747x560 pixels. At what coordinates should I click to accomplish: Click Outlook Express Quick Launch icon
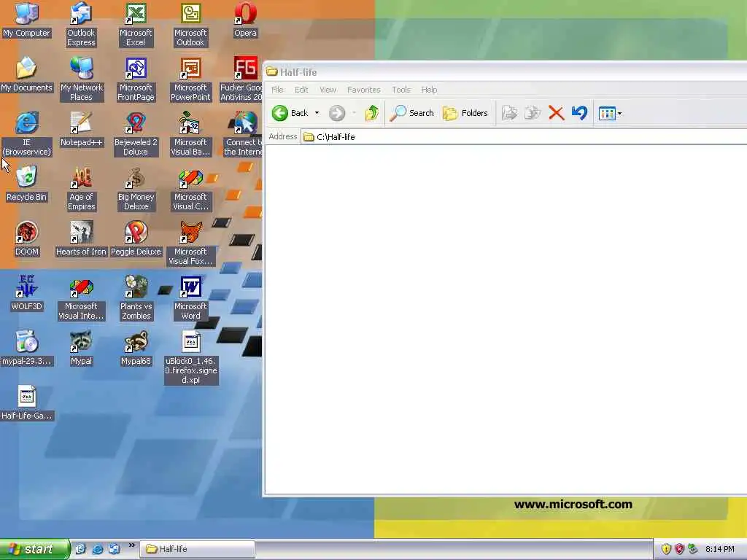tap(114, 549)
